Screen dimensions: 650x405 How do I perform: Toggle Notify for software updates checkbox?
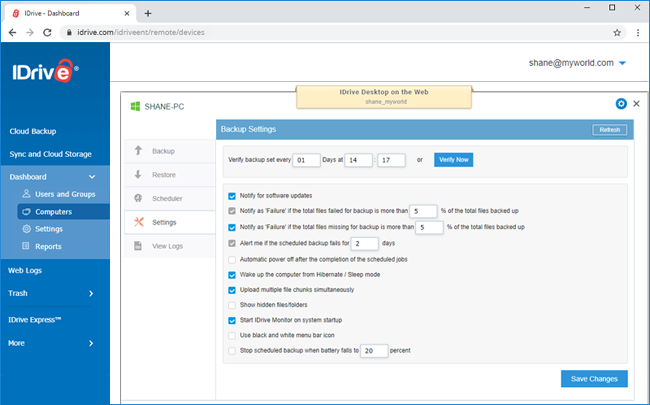[x=232, y=196]
